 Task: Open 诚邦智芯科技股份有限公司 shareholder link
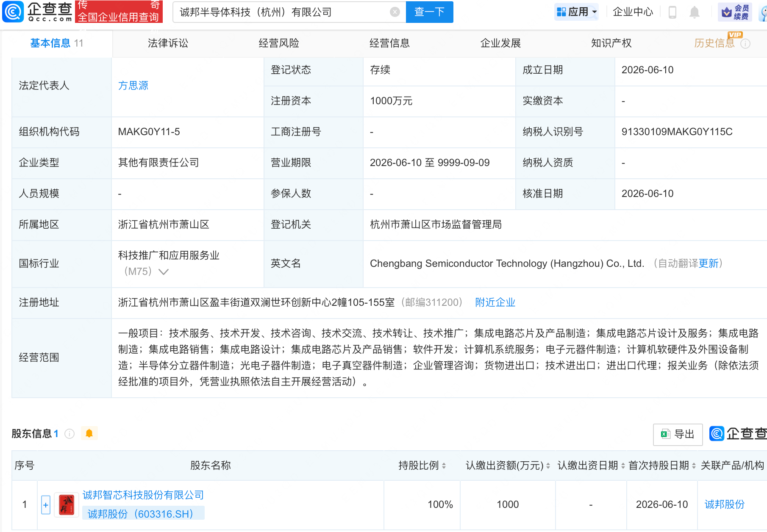143,495
